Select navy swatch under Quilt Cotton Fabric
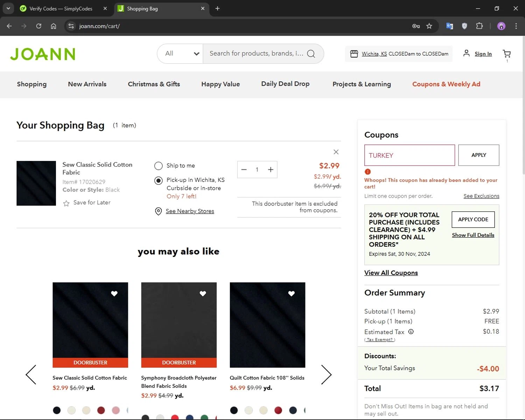Screen dimensions: 525x420 [293, 410]
